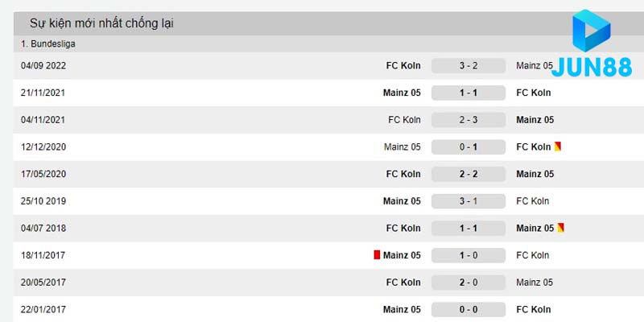Click the card icon next to Mainz 05 on 04/07/2018
The width and height of the screenshot is (644, 322).
[561, 228]
